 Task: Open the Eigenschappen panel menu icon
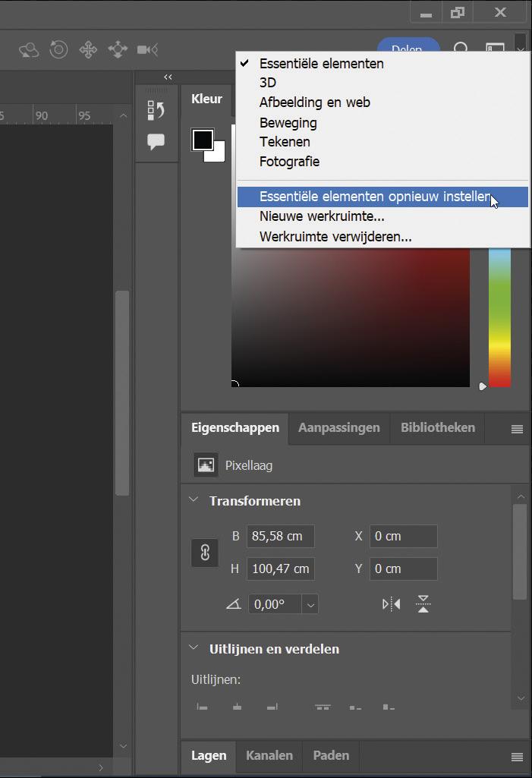[x=517, y=429]
